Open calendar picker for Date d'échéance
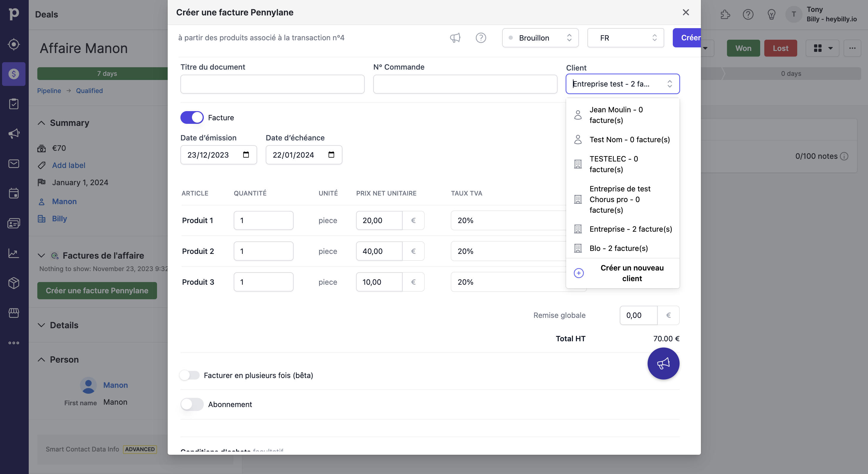 point(331,155)
